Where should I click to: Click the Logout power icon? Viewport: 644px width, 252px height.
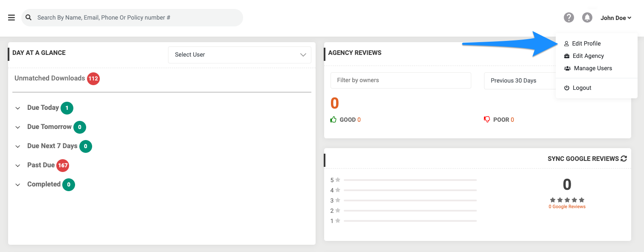click(x=567, y=88)
